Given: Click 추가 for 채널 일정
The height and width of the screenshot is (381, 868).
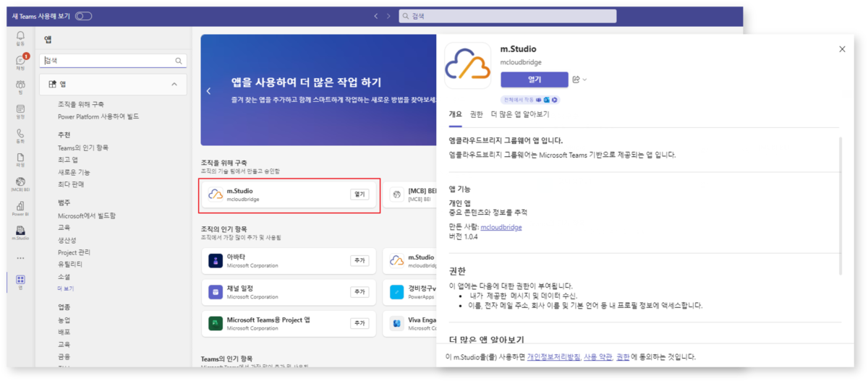Looking at the screenshot, I should point(359,292).
